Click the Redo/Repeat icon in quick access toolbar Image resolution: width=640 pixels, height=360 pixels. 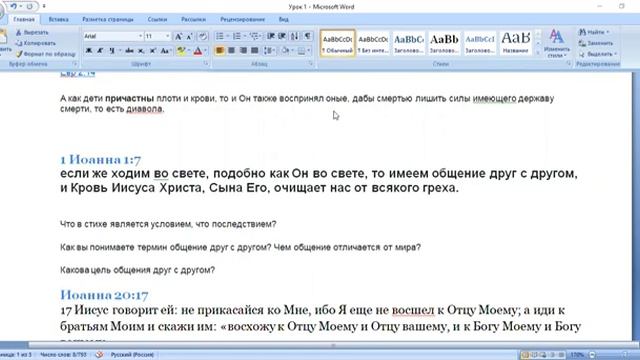[x=29, y=6]
